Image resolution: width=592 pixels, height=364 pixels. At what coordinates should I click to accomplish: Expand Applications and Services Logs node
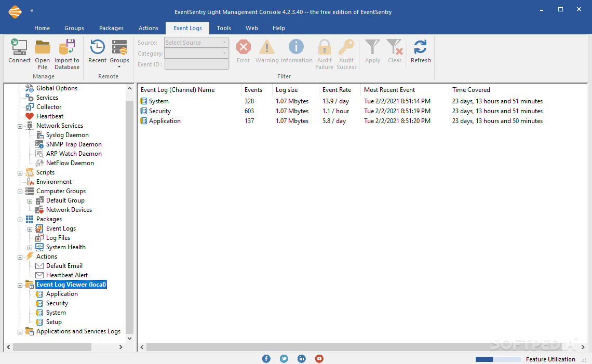pyautogui.click(x=20, y=332)
